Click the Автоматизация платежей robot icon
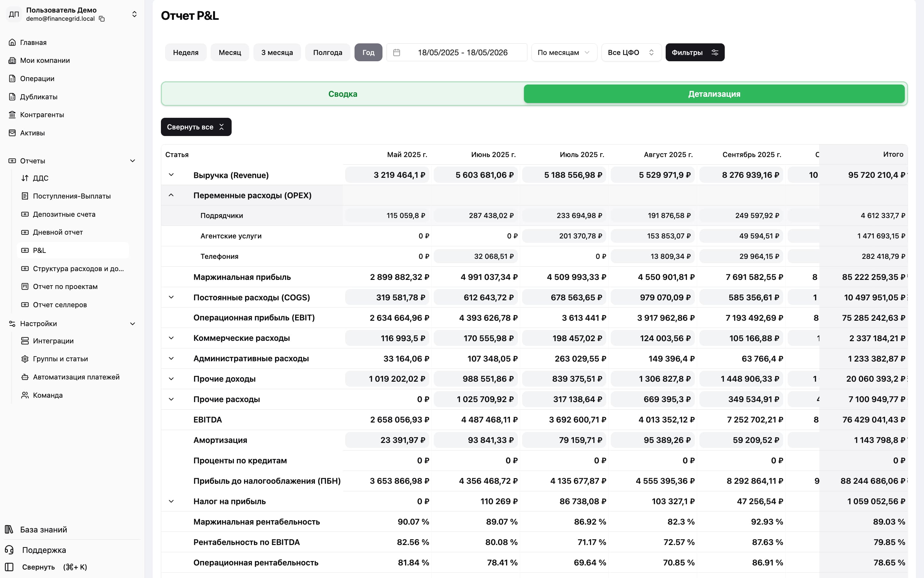 pos(25,377)
